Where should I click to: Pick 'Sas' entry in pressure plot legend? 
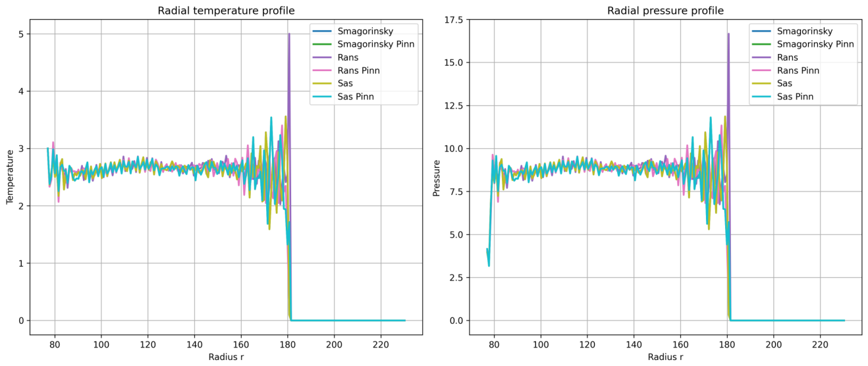tap(784, 84)
